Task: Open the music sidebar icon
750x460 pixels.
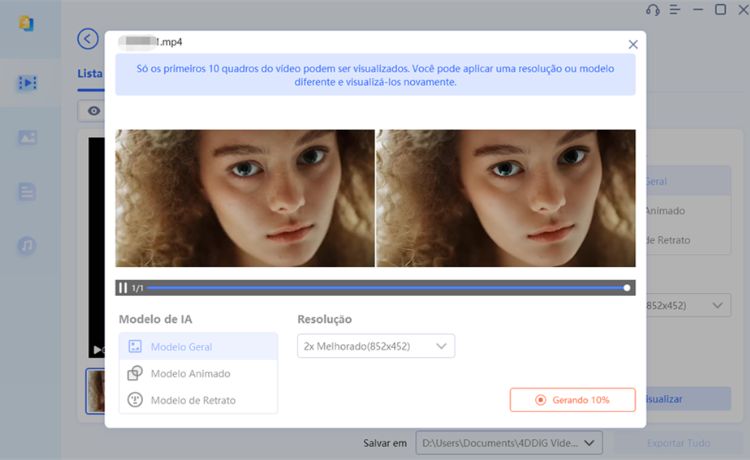Action: pos(27,246)
